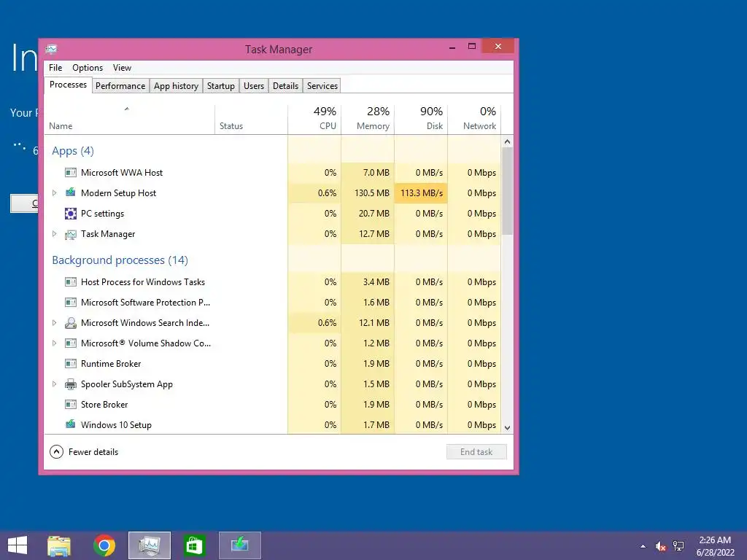This screenshot has width=747, height=560.
Task: Expand Microsoft Volume Shadow Copy row
Action: [x=54, y=343]
